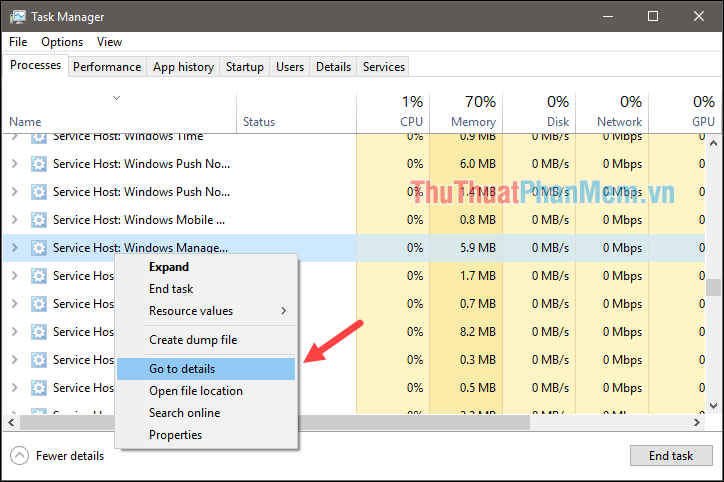Viewport: 724px width, 482px height.
Task: Open the Resource values submenu arrow
Action: click(x=284, y=311)
